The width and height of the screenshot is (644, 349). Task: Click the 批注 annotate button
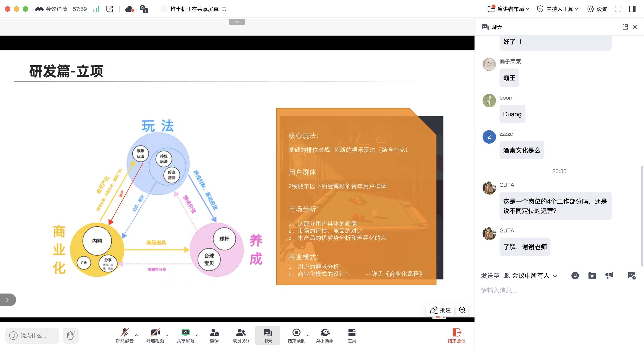440,310
